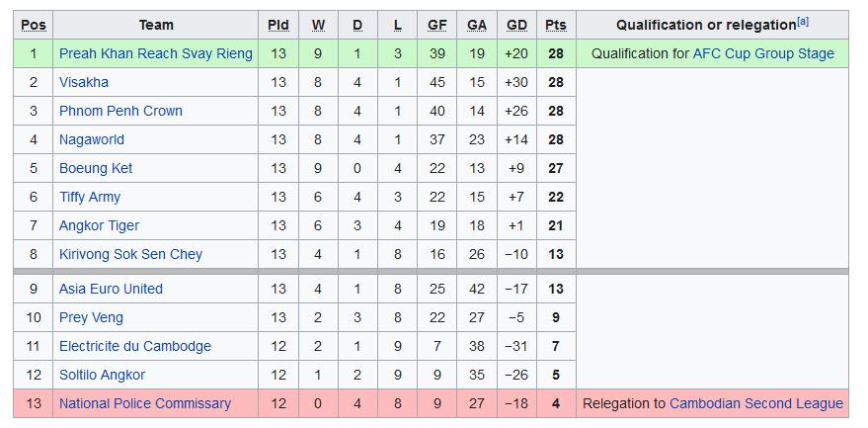
Task: Open the Angkor Tiger team page
Action: (x=99, y=225)
